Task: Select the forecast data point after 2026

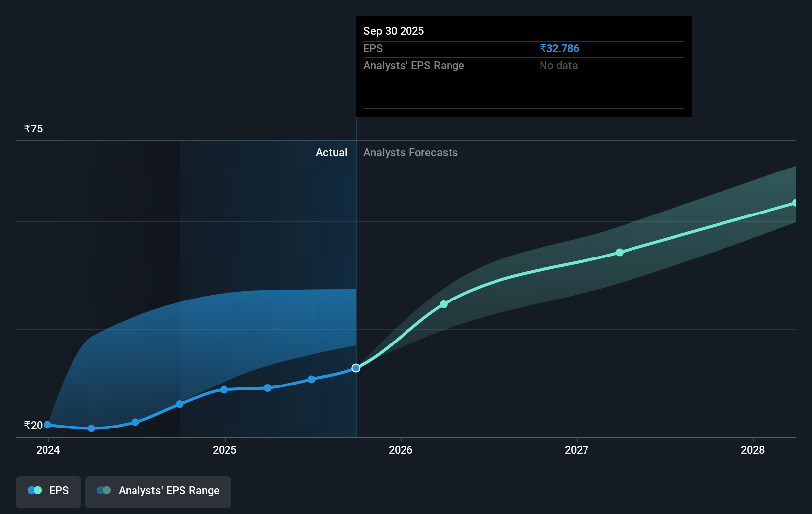Action: coord(443,304)
